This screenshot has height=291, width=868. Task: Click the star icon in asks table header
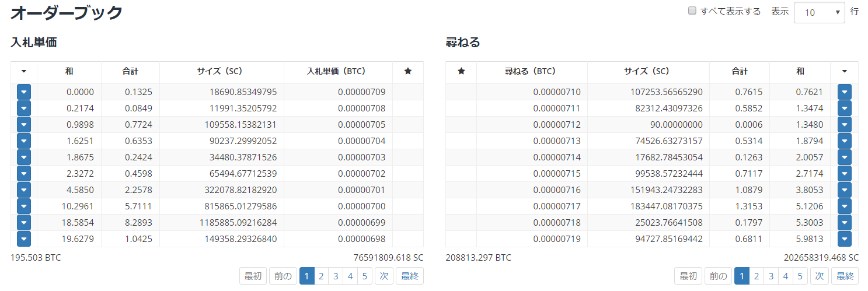click(x=461, y=71)
